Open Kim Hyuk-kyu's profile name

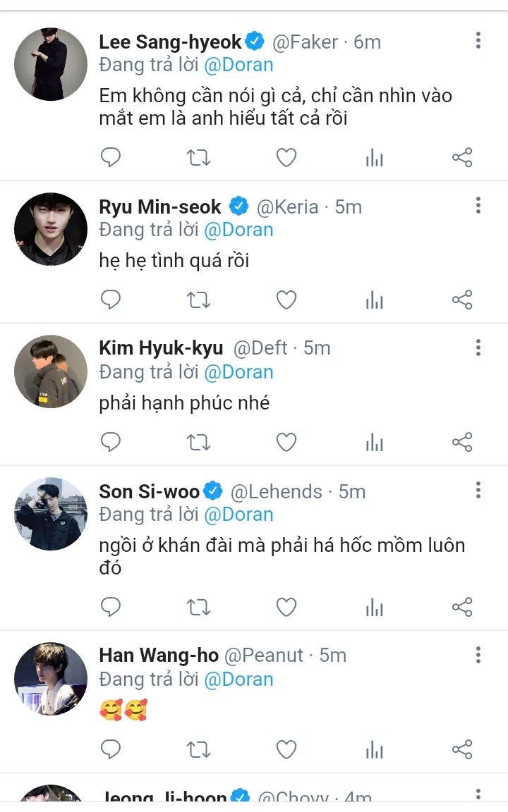pyautogui.click(x=161, y=348)
